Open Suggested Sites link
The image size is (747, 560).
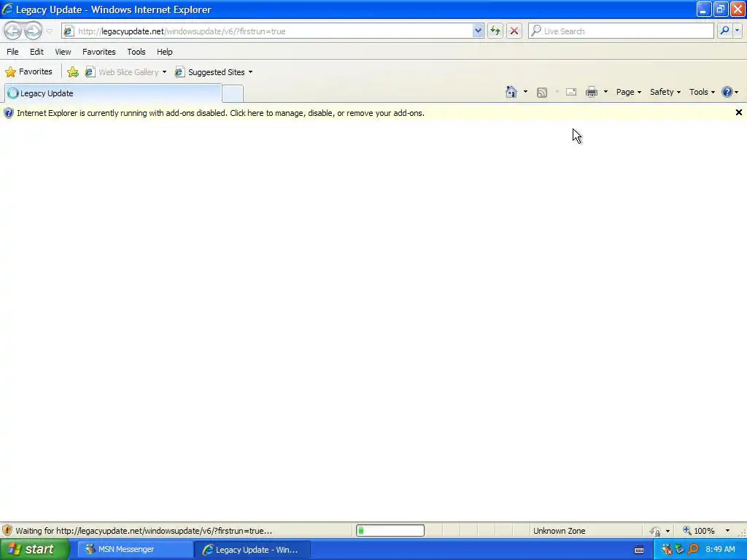211,72
